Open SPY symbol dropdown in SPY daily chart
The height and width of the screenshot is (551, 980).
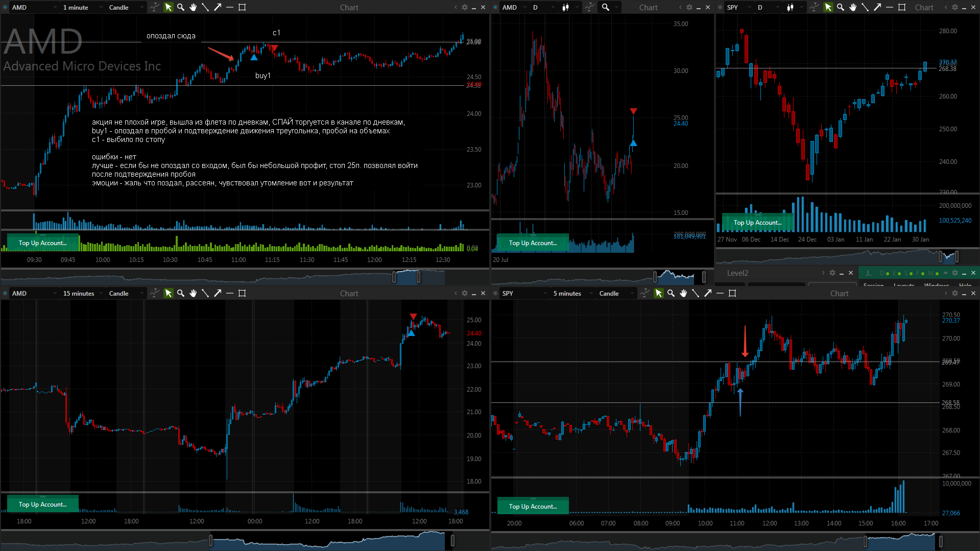738,7
